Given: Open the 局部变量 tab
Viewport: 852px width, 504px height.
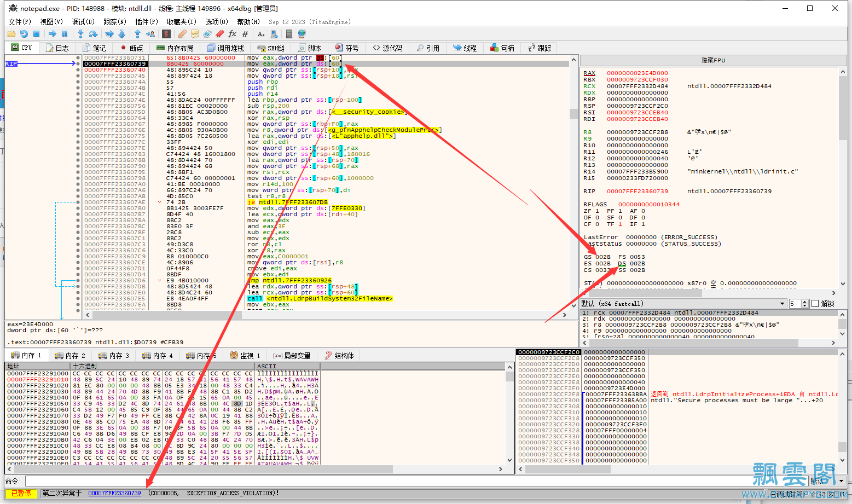Looking at the screenshot, I should click(x=292, y=356).
